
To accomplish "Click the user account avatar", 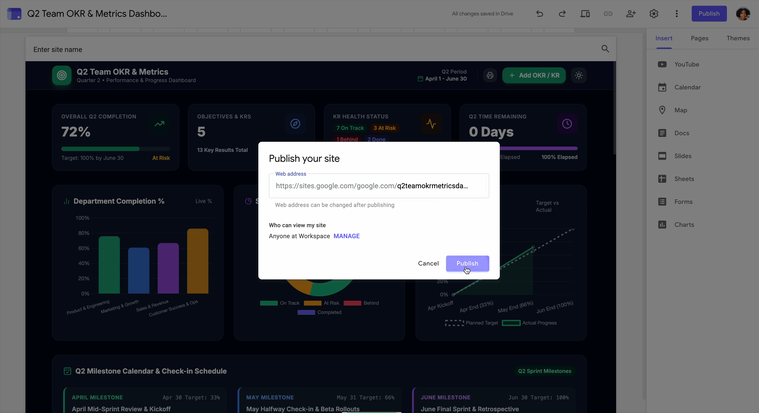I will [743, 14].
